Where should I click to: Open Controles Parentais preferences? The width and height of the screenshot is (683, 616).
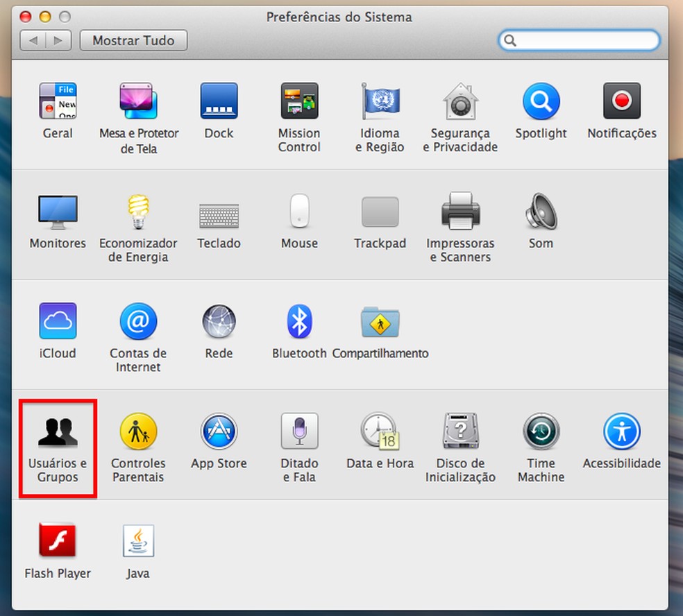click(139, 431)
